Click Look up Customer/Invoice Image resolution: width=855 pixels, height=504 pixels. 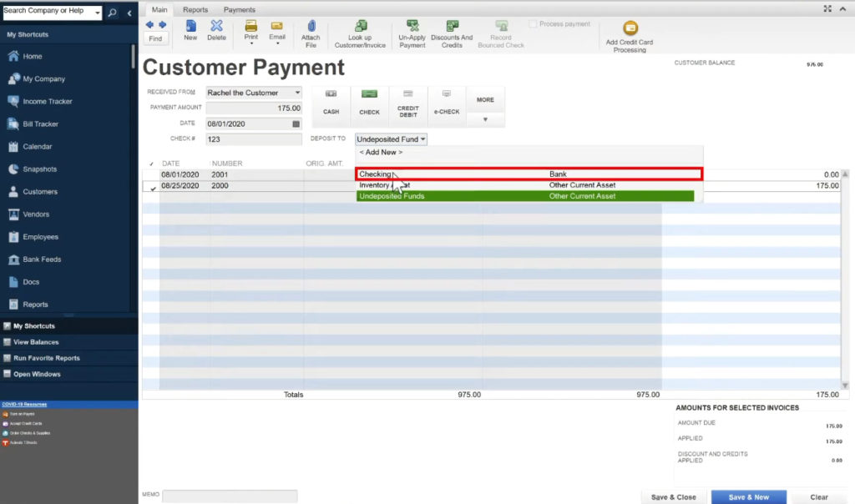click(359, 33)
